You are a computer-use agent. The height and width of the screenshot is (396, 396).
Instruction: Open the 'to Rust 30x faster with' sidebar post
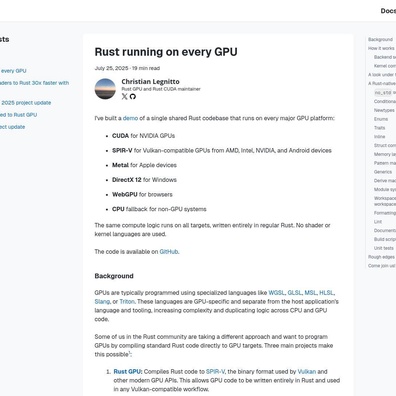point(34,83)
